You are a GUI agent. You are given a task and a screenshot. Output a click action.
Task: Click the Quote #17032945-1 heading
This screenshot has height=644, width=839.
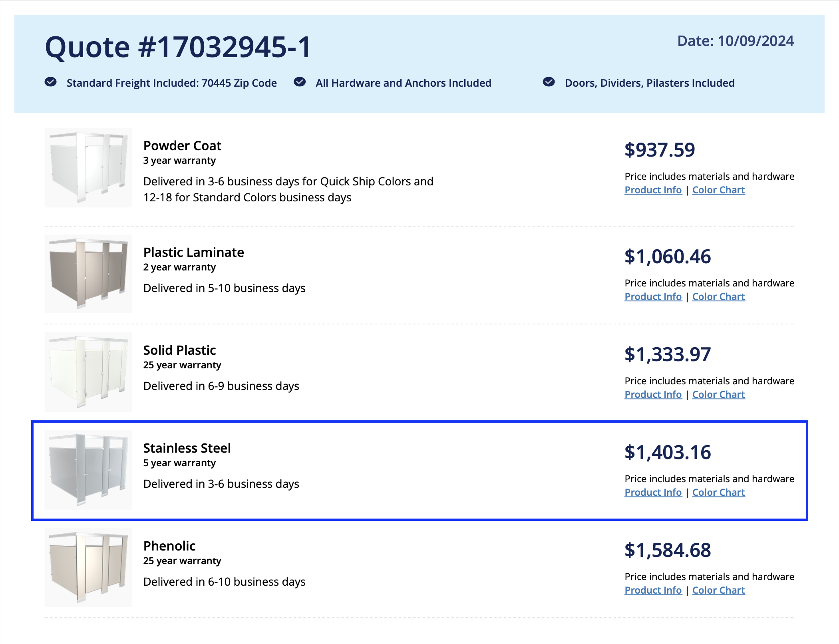(178, 47)
